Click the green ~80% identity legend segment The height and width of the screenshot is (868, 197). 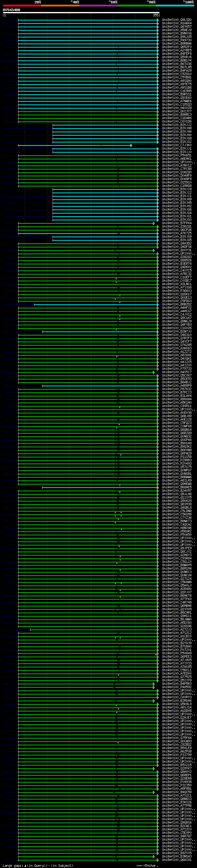137,6
